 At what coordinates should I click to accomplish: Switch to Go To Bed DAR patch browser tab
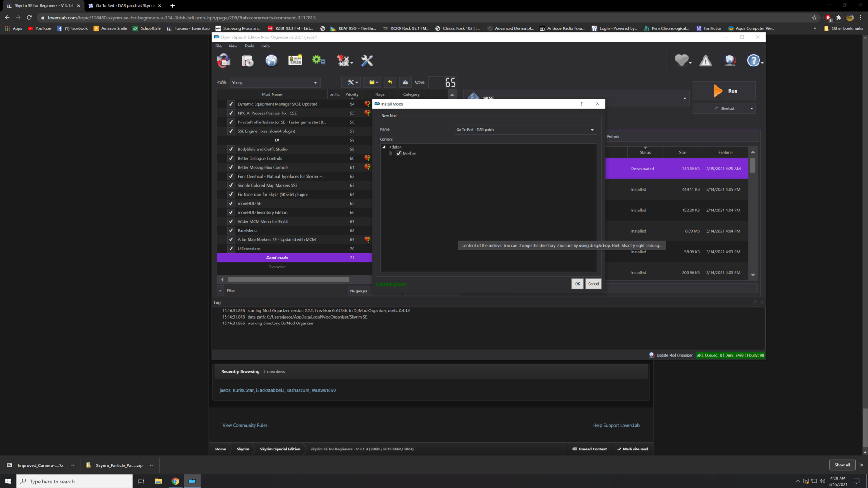pyautogui.click(x=124, y=5)
